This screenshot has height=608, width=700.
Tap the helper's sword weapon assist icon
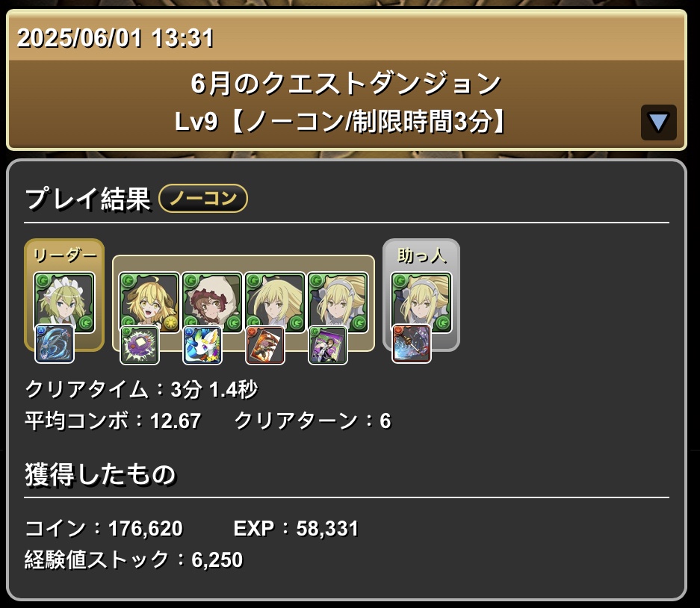(412, 344)
